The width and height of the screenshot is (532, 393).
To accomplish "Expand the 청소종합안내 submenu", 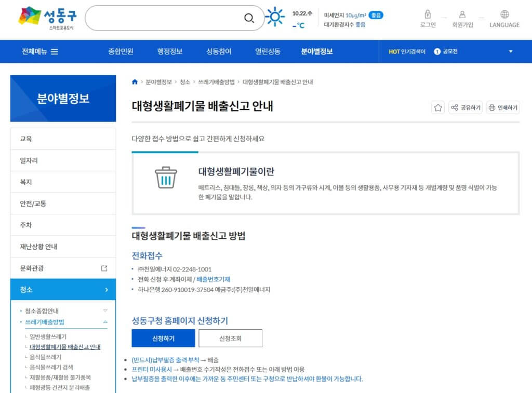I will pyautogui.click(x=105, y=310).
